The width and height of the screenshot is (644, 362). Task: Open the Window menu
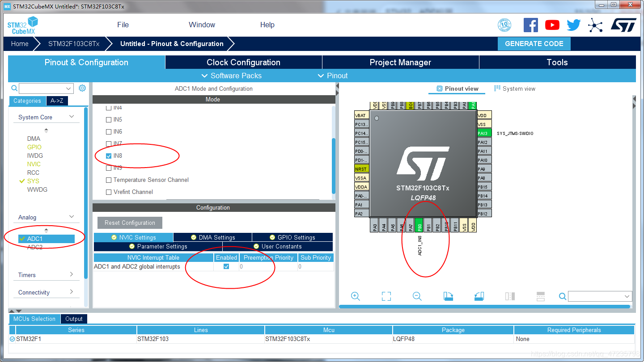[202, 25]
